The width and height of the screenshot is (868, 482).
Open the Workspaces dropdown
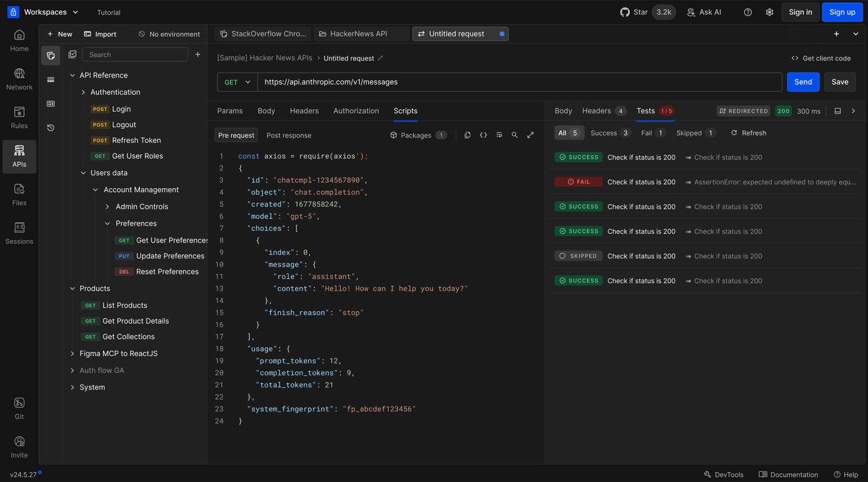click(x=44, y=12)
